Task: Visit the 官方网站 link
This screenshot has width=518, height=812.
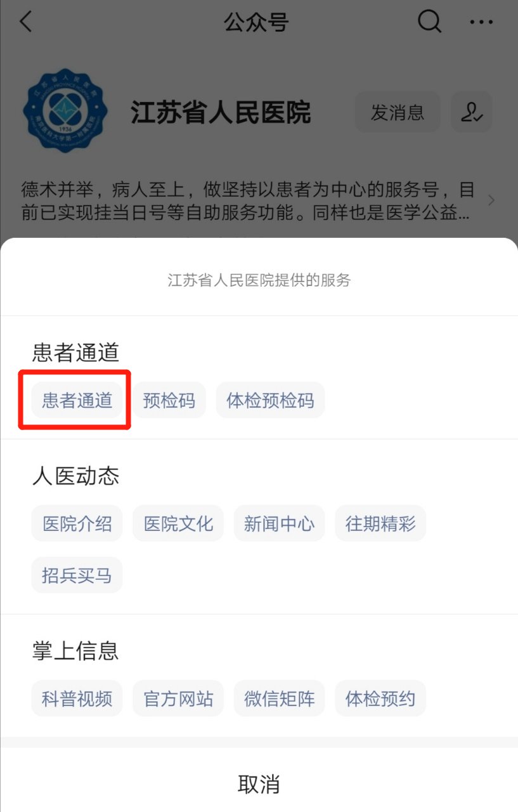Action: tap(178, 698)
